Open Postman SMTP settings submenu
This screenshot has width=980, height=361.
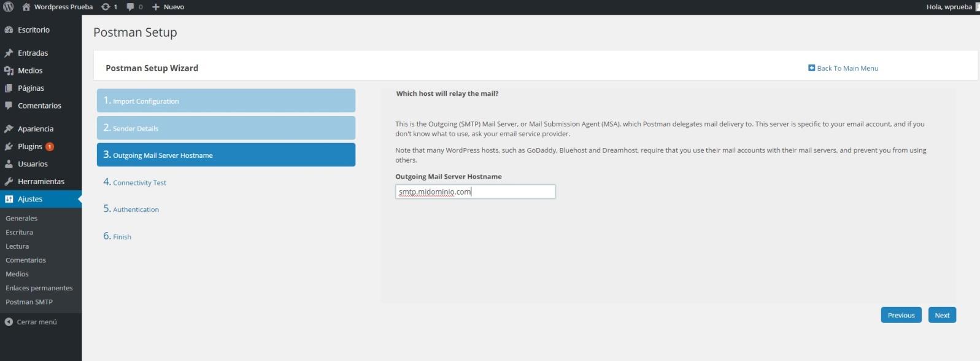coord(29,301)
